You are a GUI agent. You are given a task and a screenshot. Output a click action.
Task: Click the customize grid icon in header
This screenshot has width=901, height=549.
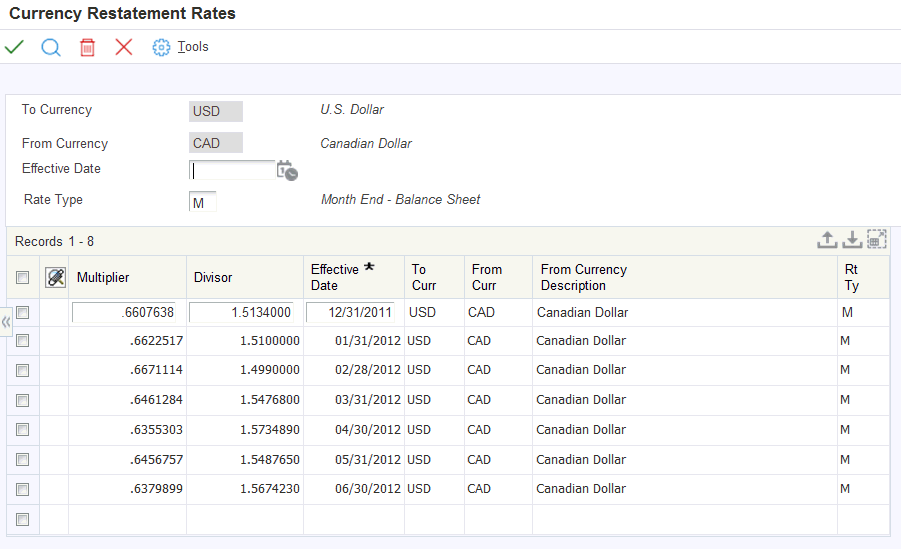tap(56, 278)
